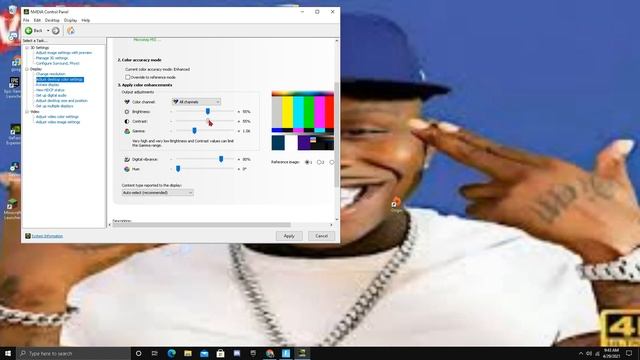
Task: Launch Microsoft Edge from taskbar
Action: tap(171, 353)
